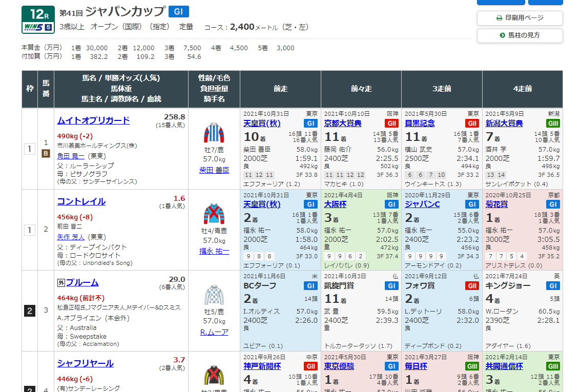Click weight text 464kg(前計不)
Image resolution: width=580 pixels, height=392 pixels.
(x=80, y=298)
